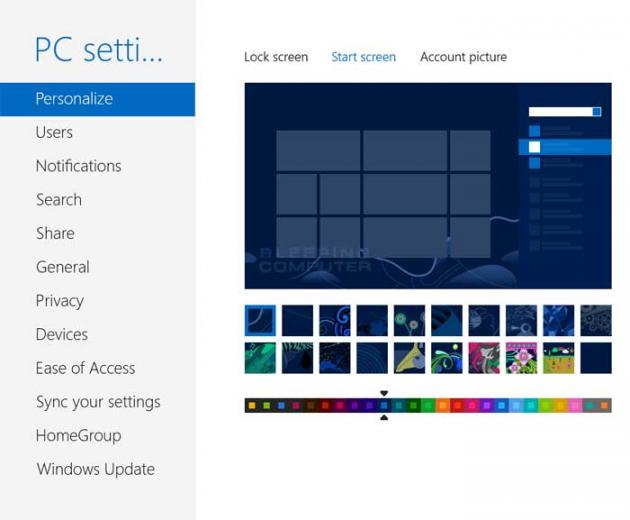Image resolution: width=630 pixels, height=520 pixels.
Task: Select the plain solid dark background thumbnail
Action: point(596,358)
